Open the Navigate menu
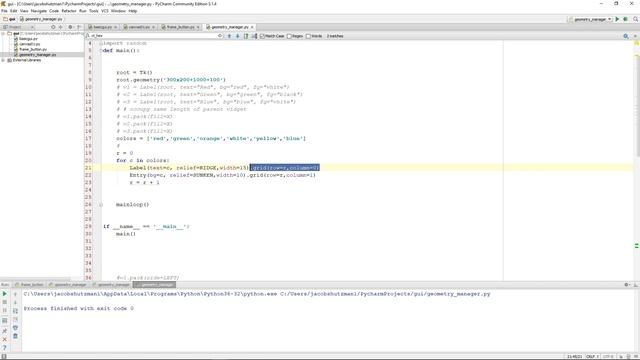This screenshot has width=640, height=360. point(39,11)
